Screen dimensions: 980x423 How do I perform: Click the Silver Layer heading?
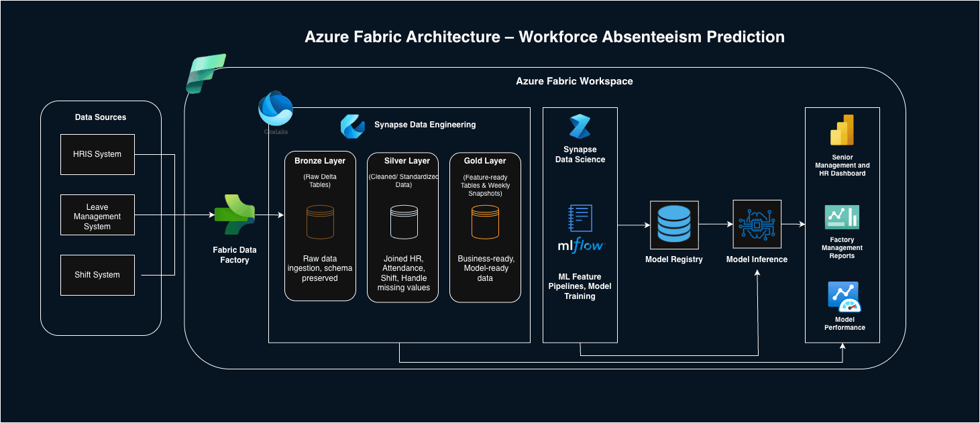[x=407, y=161]
